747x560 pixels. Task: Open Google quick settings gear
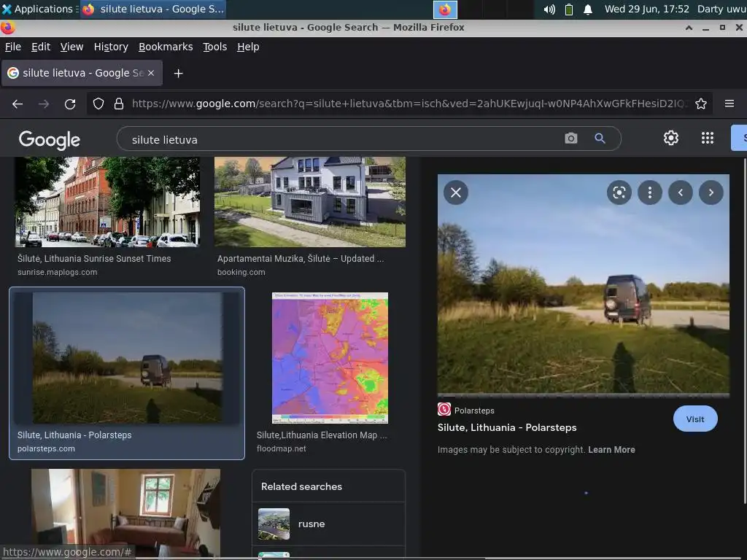coord(671,138)
